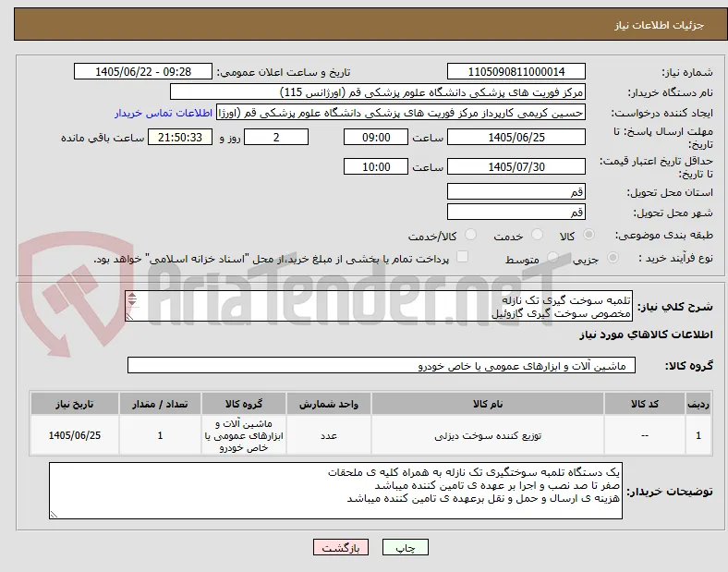Screen dimensions: 728x572
Task: Click the اطلاعات کالاهای مورد نیاز heading
Action: (x=646, y=335)
